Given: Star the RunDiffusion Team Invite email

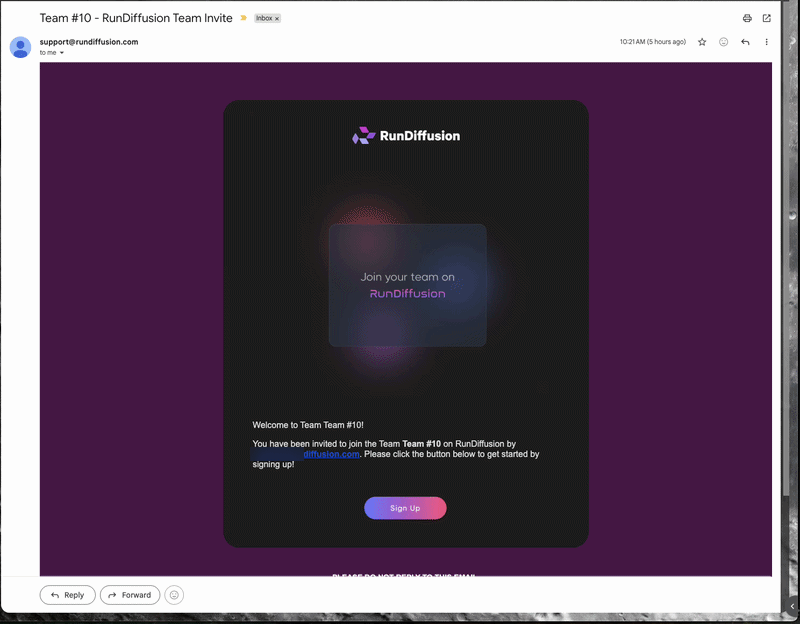Looking at the screenshot, I should (x=702, y=42).
